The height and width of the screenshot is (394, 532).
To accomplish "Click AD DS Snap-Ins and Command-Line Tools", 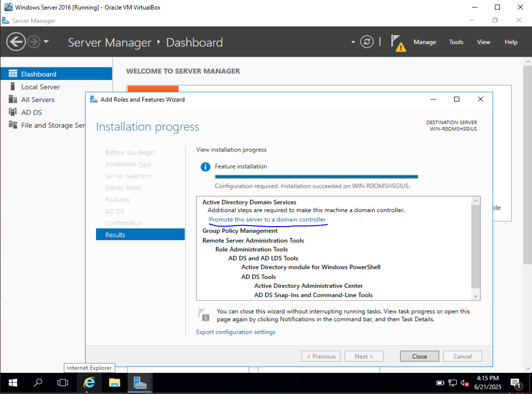I will (313, 295).
